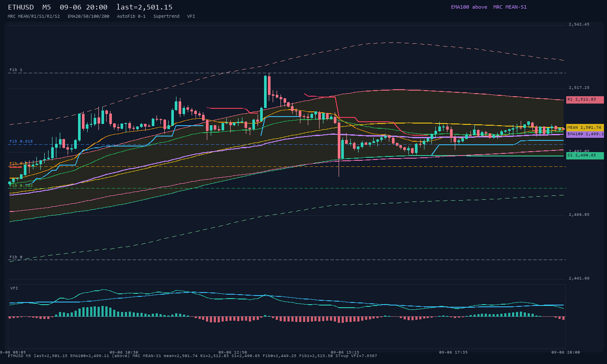607x364 pixels.
Task: Click the AutoFib 0-1 indicator label
Action: pyautogui.click(x=131, y=16)
